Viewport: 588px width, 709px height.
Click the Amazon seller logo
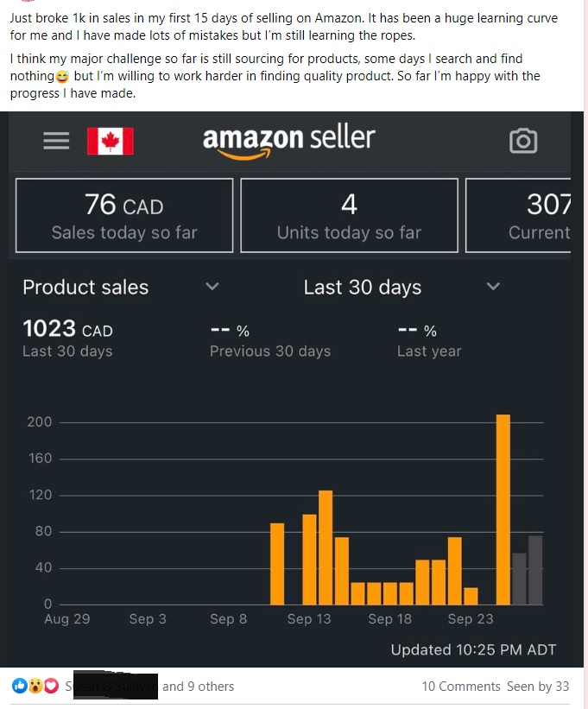click(x=288, y=140)
